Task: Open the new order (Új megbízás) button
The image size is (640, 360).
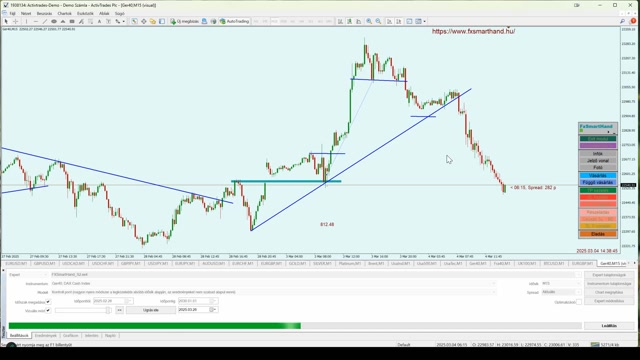Action: 184,21
